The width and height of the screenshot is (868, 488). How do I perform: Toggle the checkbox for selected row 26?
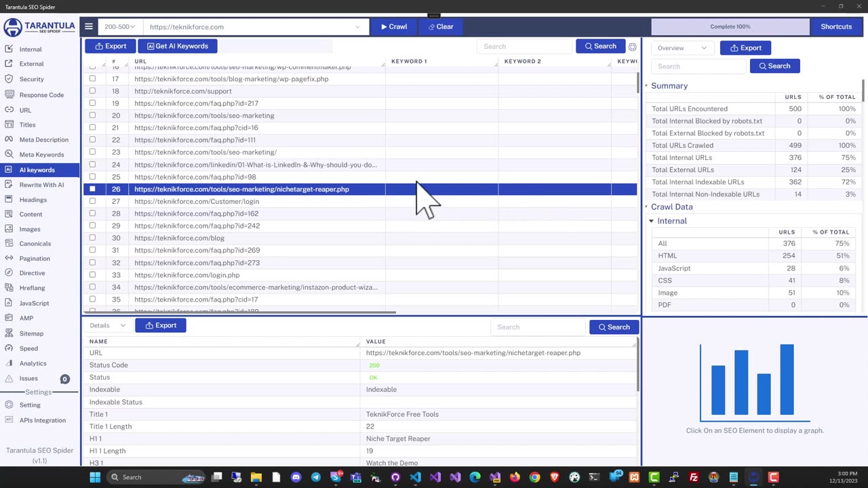point(92,189)
